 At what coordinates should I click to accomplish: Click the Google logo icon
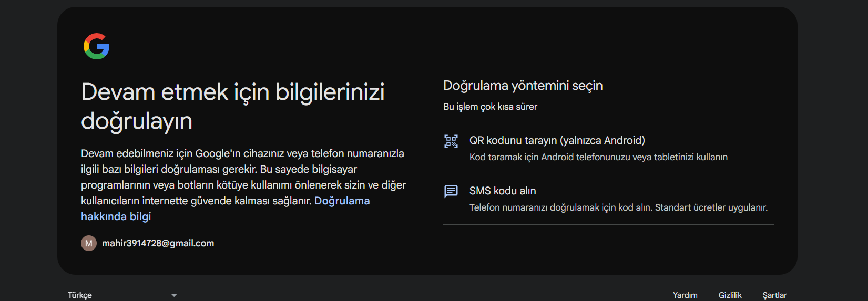(97, 46)
